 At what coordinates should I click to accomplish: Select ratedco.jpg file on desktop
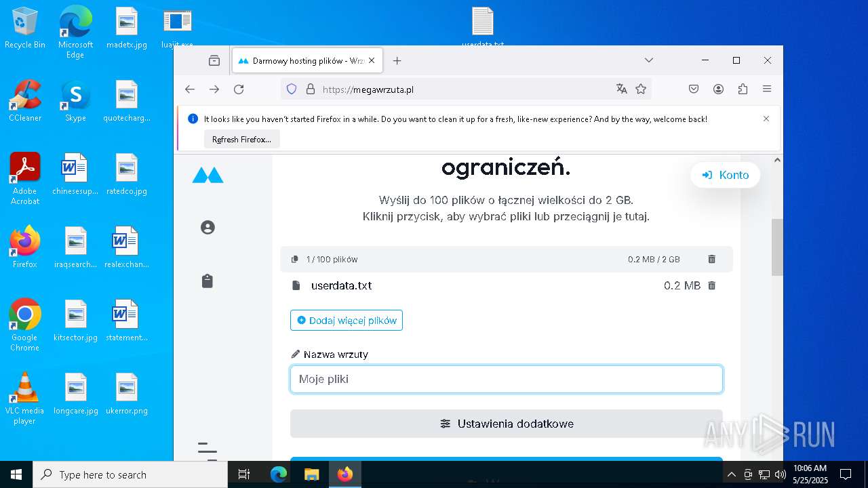click(x=127, y=174)
